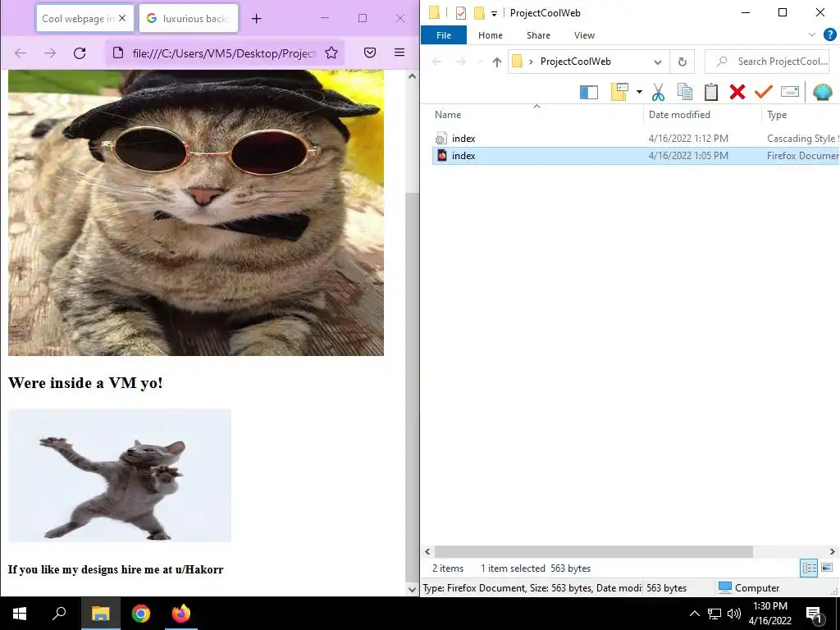840x630 pixels.
Task: Switch to the luxurious back Google tab
Action: (x=189, y=18)
